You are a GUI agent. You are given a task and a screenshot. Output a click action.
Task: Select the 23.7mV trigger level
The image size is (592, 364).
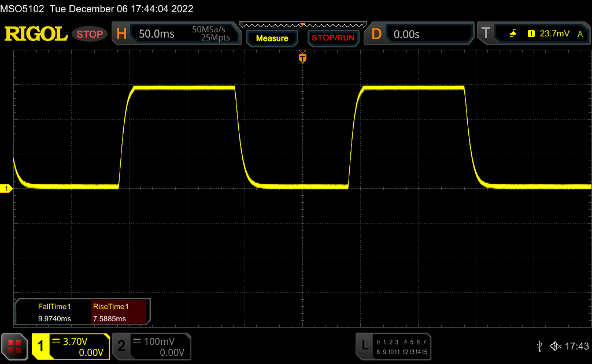coord(554,34)
